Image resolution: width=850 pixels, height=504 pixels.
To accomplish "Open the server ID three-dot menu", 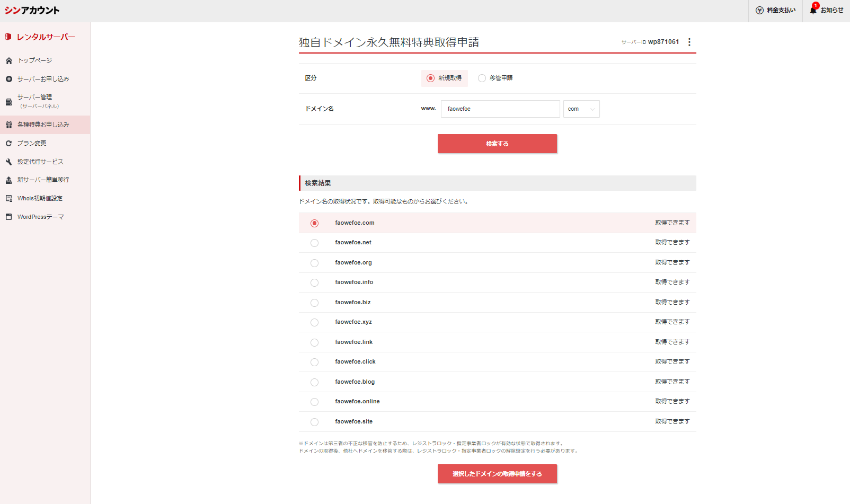I will [689, 42].
